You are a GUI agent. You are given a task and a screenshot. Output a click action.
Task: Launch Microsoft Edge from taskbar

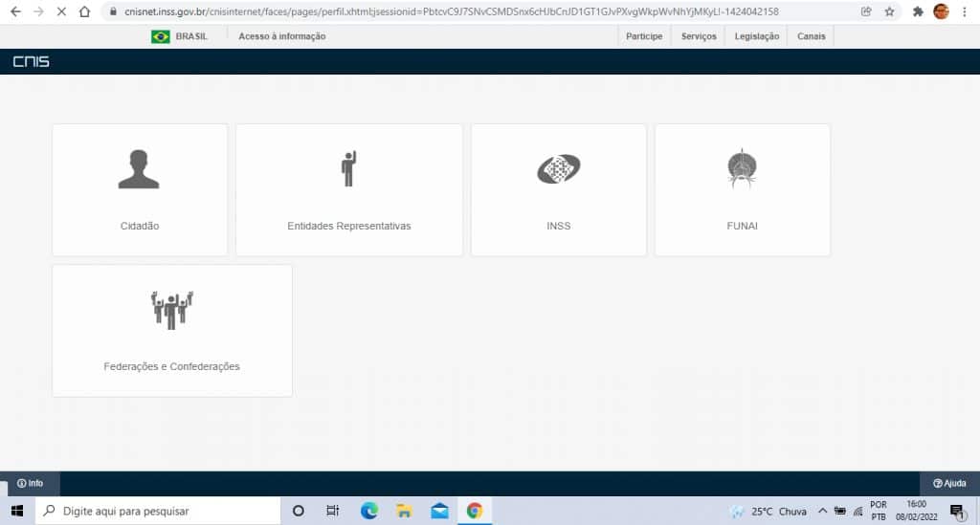pyautogui.click(x=368, y=511)
